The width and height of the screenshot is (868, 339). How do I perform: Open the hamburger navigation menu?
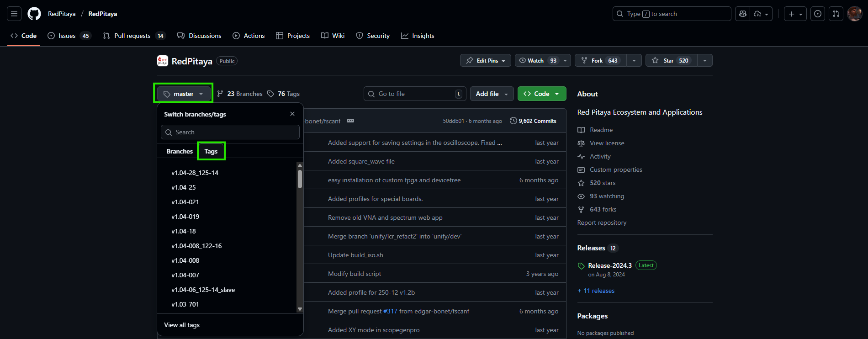click(14, 14)
